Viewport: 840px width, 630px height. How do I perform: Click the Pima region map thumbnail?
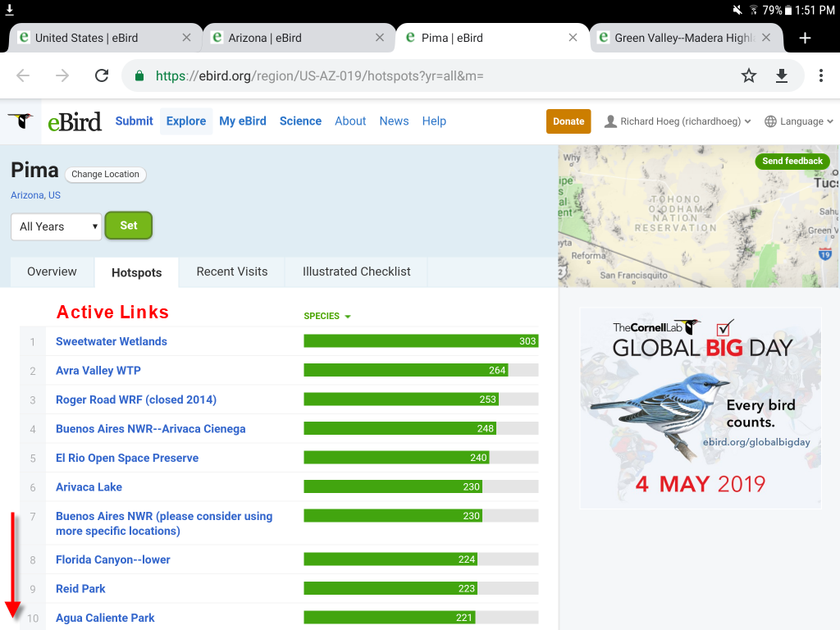tap(699, 217)
